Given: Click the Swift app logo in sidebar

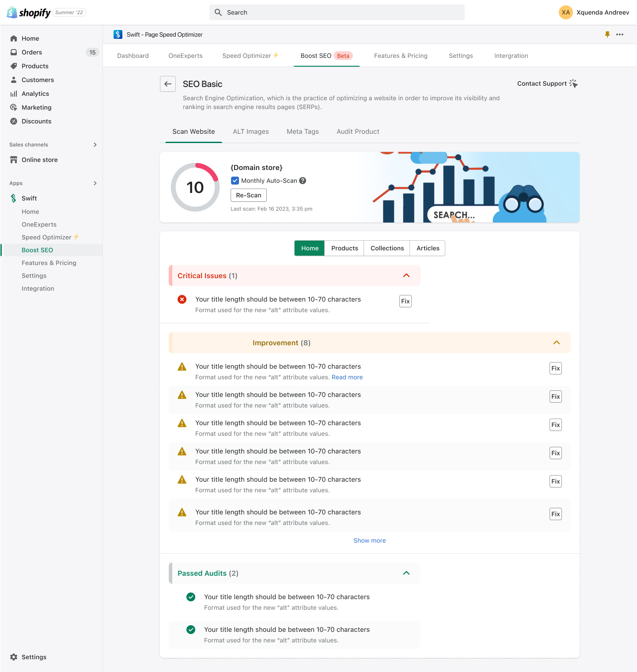Looking at the screenshot, I should (14, 198).
